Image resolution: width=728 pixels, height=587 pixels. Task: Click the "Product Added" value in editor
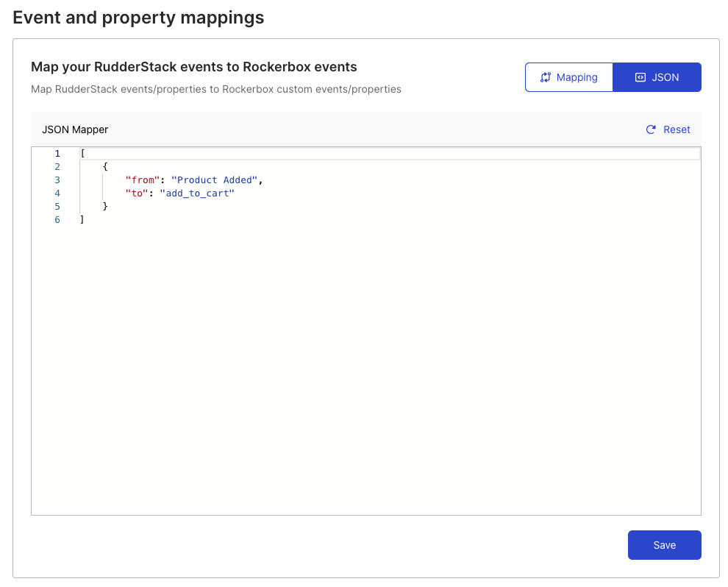tap(215, 179)
